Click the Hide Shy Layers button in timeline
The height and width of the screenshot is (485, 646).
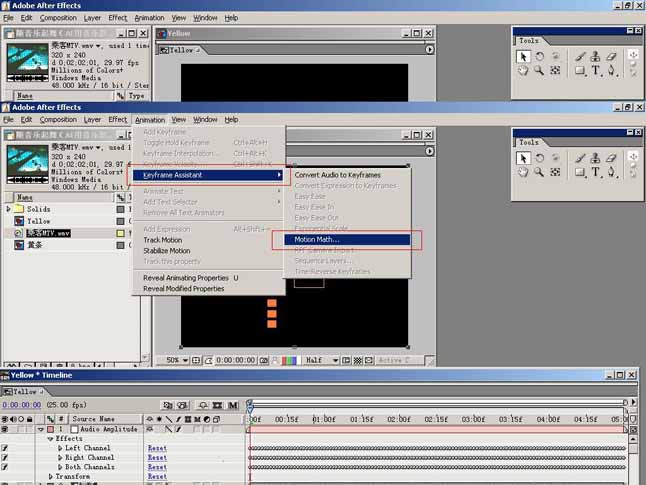point(203,405)
